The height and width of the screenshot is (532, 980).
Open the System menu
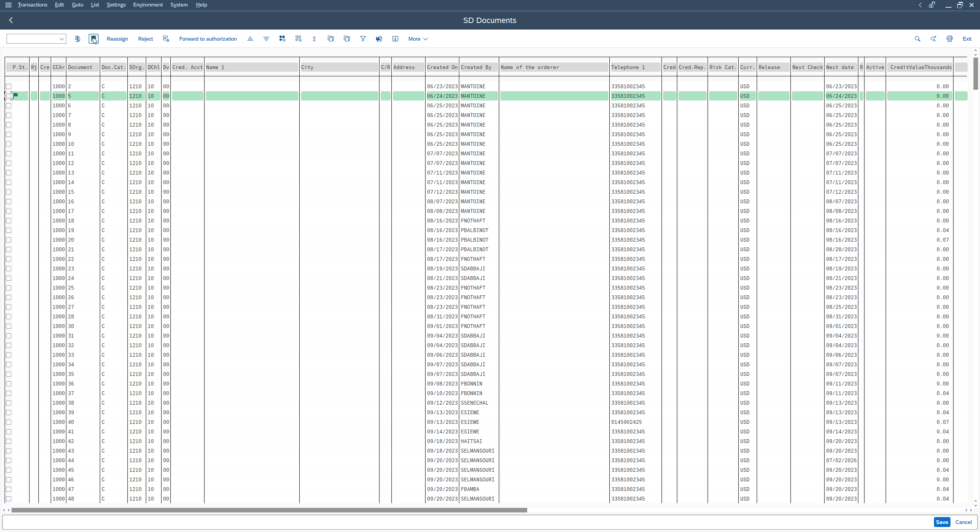coord(179,5)
